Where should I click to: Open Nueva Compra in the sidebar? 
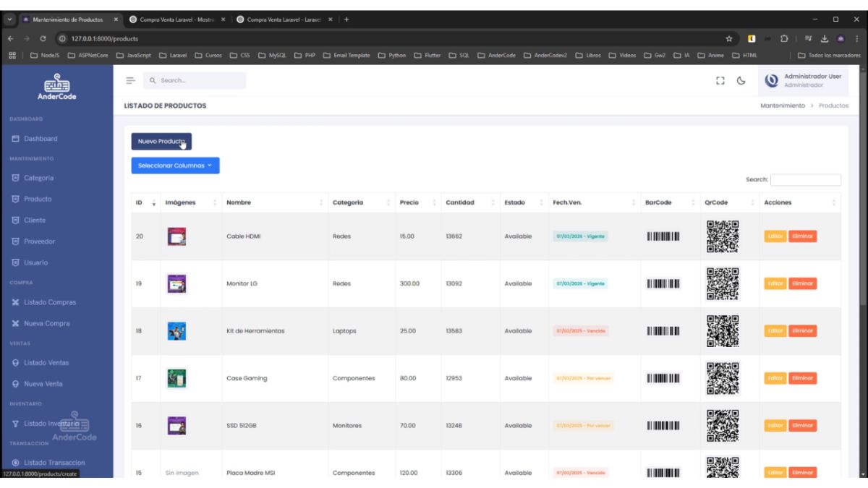tap(46, 324)
